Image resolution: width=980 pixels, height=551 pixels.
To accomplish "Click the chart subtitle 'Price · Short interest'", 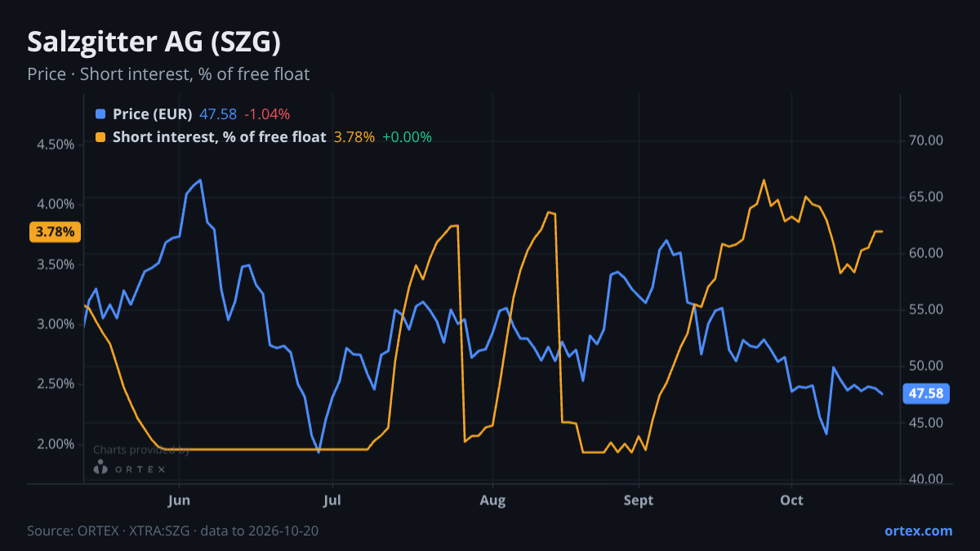I will (168, 74).
